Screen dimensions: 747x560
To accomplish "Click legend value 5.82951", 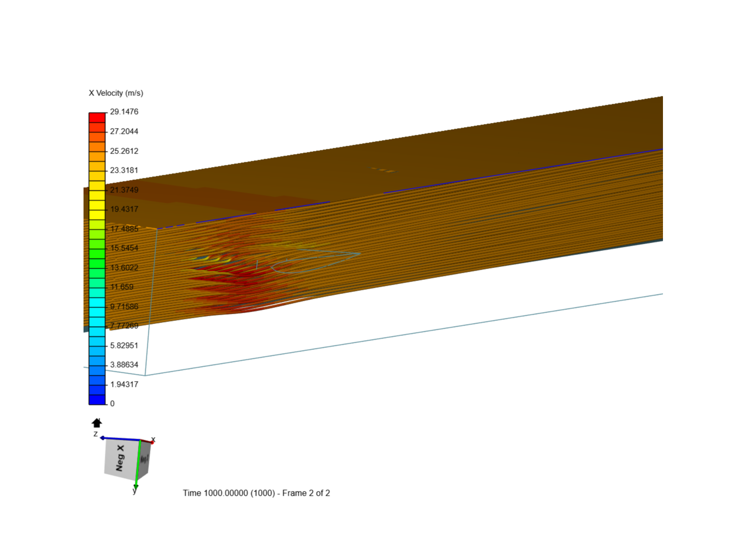I will (x=124, y=345).
